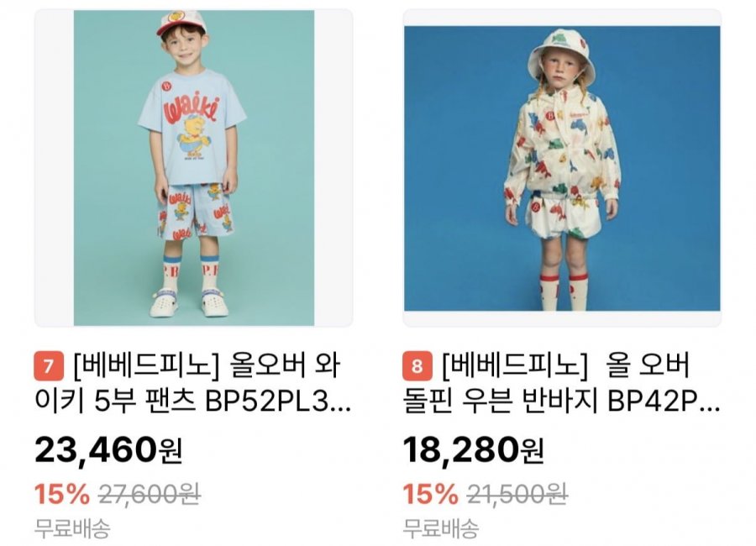Image resolution: width=756 pixels, height=546 pixels.
Task: Click the 15% discount label beside 27,600원
Action: click(62, 494)
